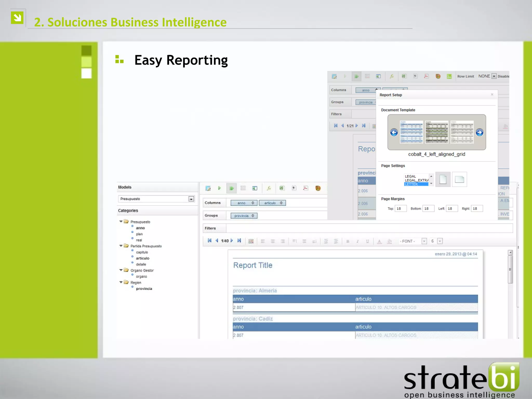Open the font color picker

(x=379, y=241)
